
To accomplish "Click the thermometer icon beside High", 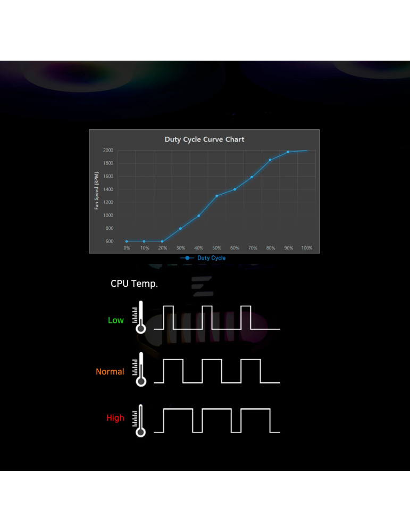I will click(x=139, y=420).
